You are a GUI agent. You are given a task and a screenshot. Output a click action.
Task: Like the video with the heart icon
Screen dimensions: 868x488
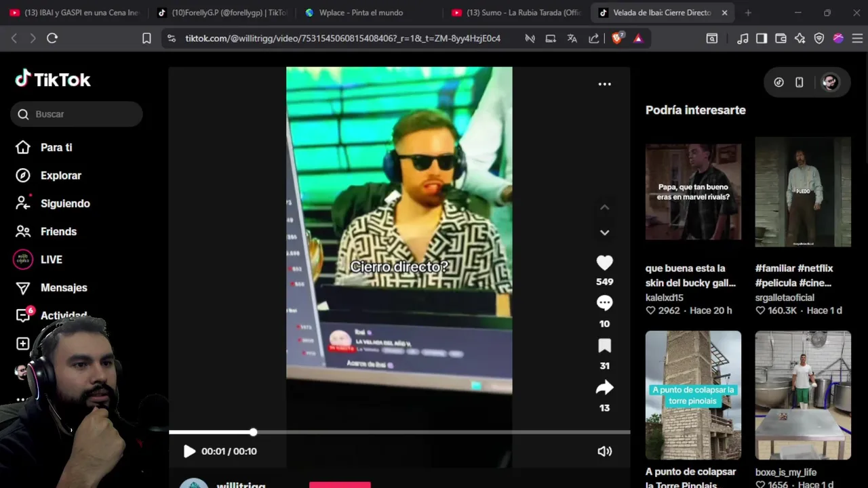(604, 262)
